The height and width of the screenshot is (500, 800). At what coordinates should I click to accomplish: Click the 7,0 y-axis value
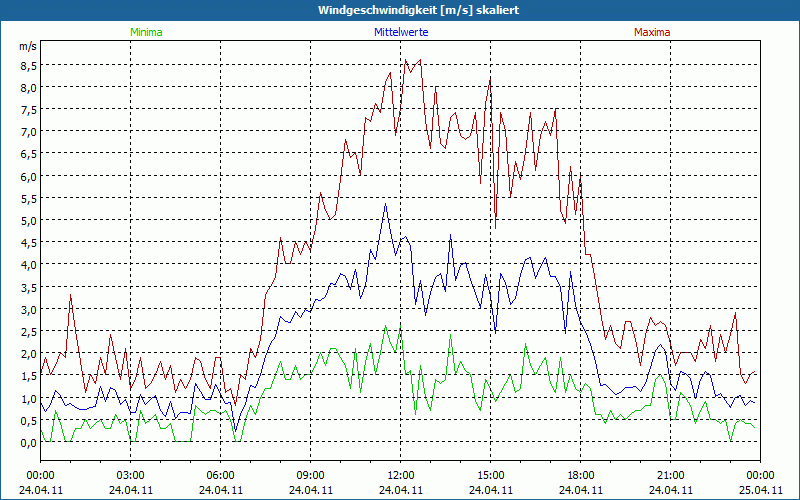29,132
